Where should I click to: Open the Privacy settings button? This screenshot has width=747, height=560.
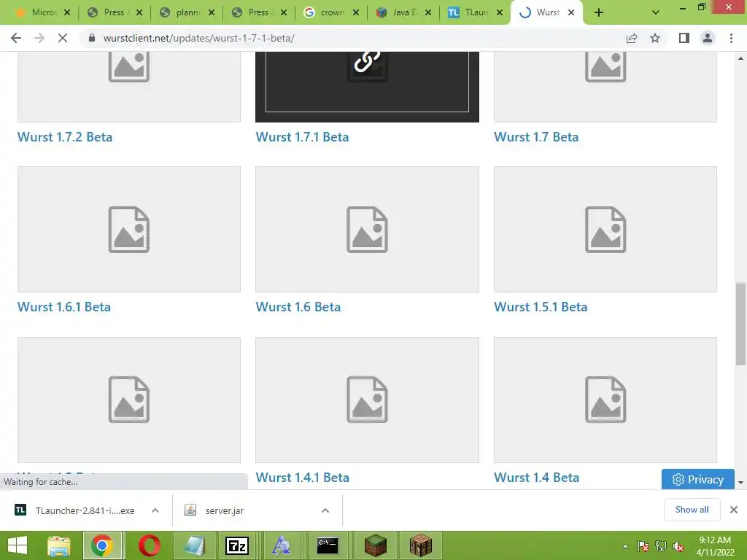click(x=697, y=480)
